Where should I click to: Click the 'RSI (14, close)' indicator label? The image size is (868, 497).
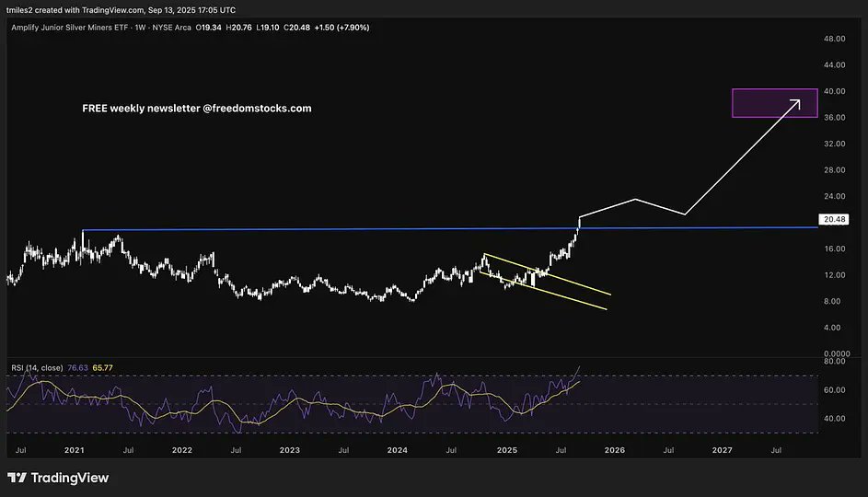(37, 367)
